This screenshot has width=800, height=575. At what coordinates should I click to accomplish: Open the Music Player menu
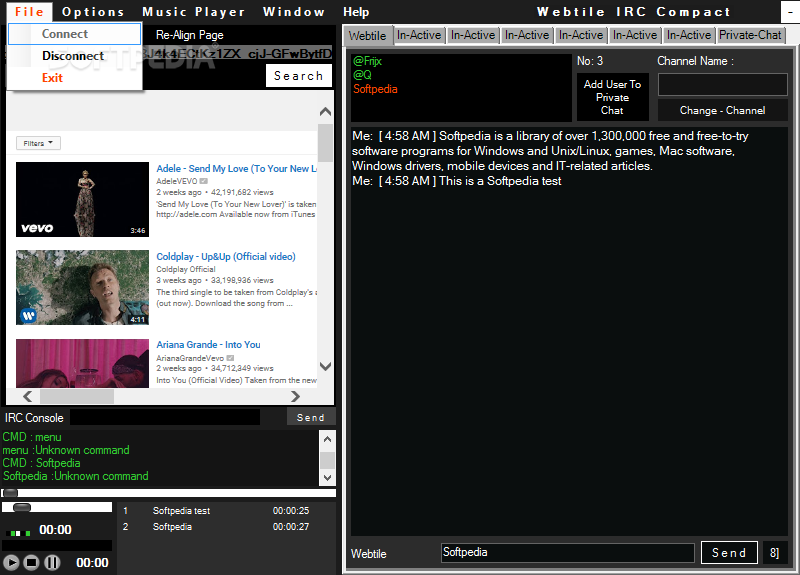(193, 12)
